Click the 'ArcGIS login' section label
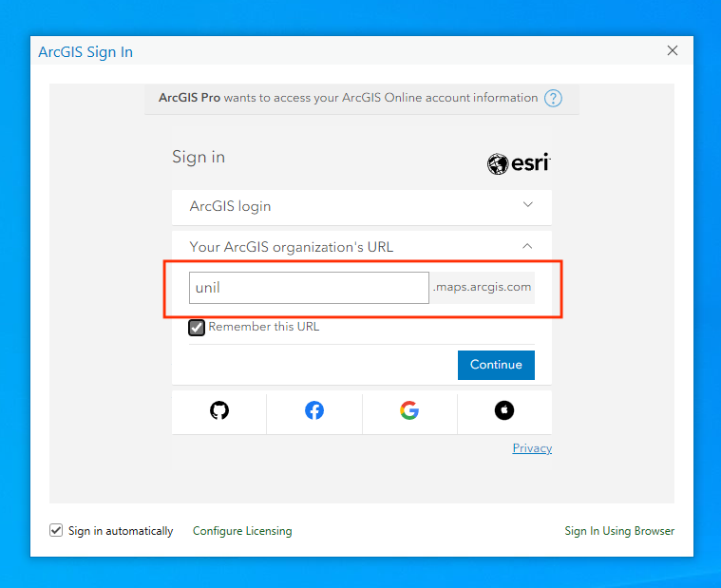721x588 pixels. pos(230,206)
